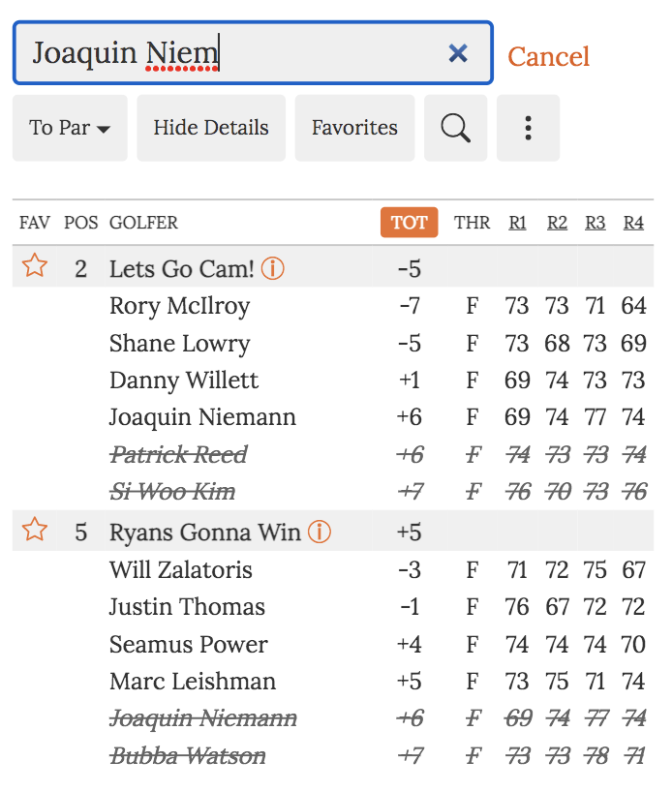Click the magnifying glass search icon
Viewport: 672px width, 792px height.
455,128
